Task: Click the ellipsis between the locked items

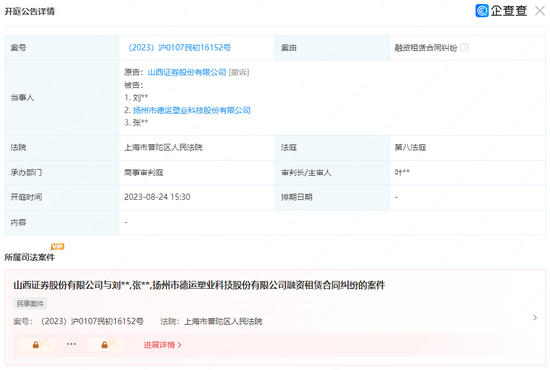Action: click(x=71, y=344)
